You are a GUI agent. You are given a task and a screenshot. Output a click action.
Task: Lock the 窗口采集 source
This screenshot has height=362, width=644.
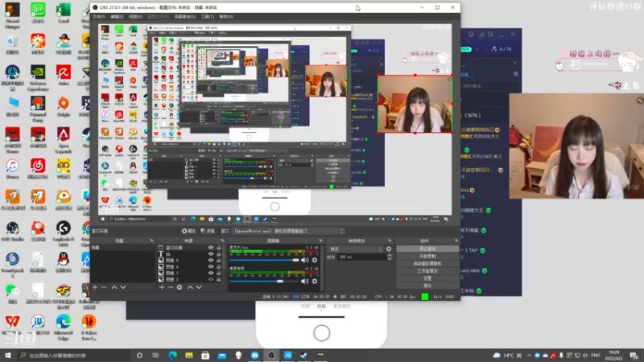point(218,248)
